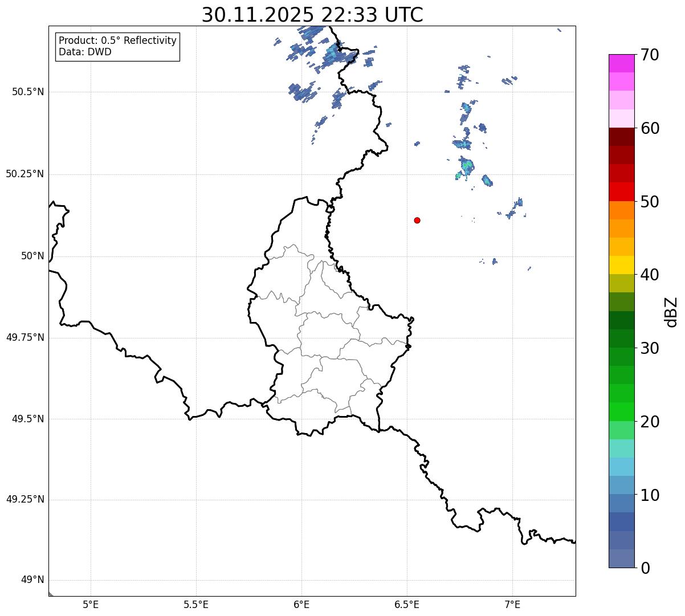Click the cyan swatch near 15 dBZ

621,467
